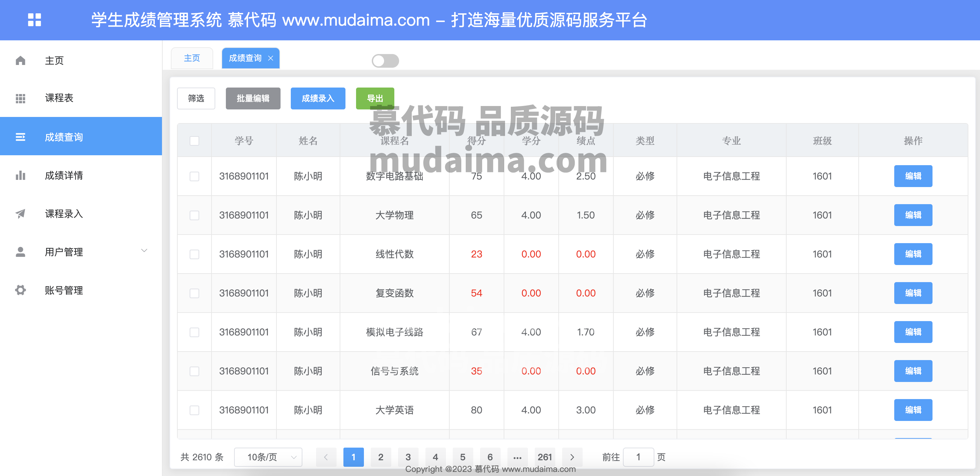Click the 共 2610 条 total count text
Screen dimensions: 980x476
[202, 457]
